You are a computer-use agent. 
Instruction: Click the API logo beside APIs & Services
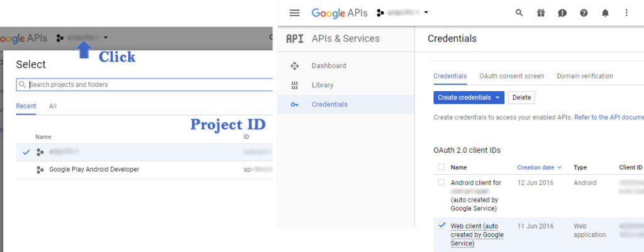[294, 38]
